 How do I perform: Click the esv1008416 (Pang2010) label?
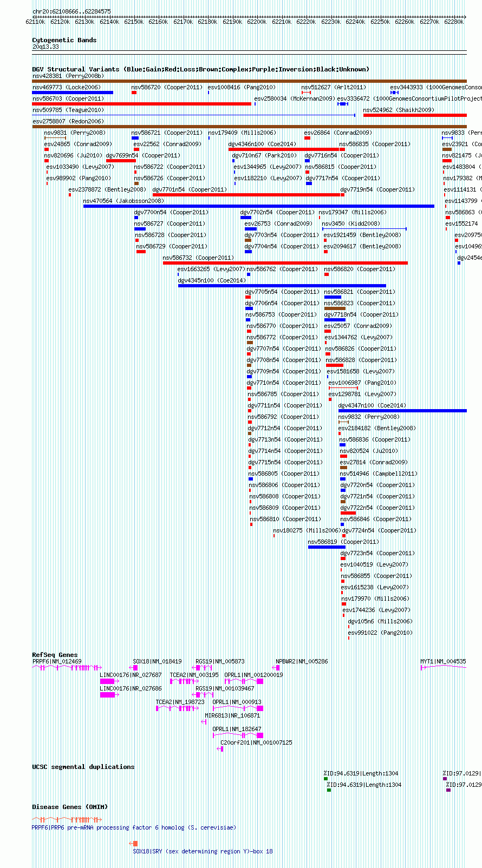(x=242, y=87)
